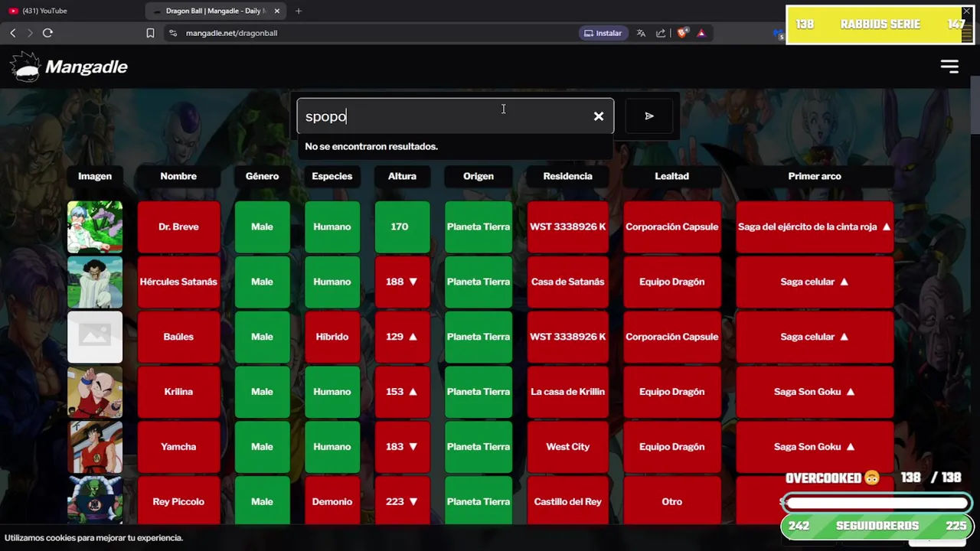
Task: Click the address bar URL mangadle.net/dragonball
Action: [x=231, y=33]
